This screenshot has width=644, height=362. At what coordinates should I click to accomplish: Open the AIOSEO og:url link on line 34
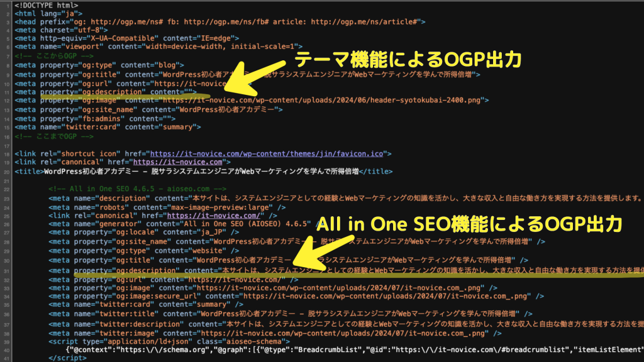point(233,279)
